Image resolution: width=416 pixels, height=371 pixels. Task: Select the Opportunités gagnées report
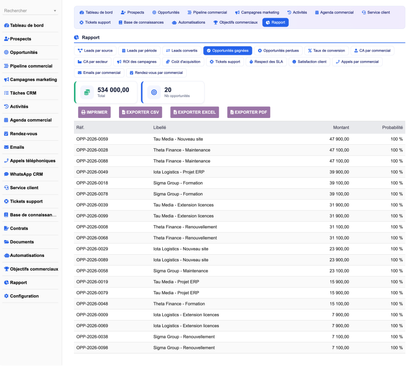point(228,51)
